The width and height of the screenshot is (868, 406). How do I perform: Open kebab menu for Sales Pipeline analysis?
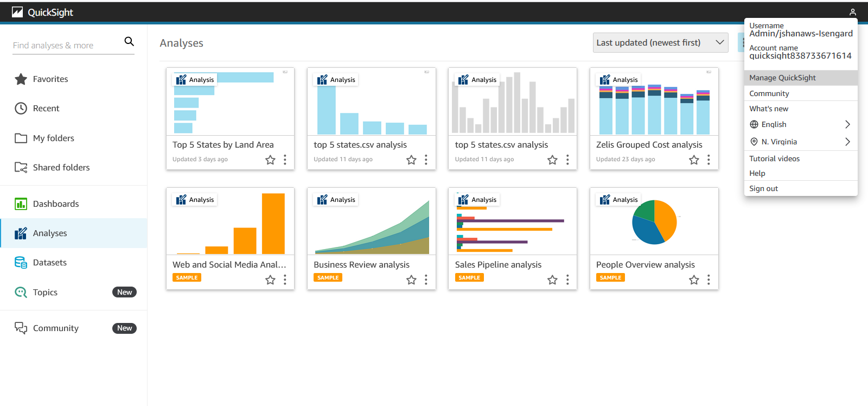[567, 280]
